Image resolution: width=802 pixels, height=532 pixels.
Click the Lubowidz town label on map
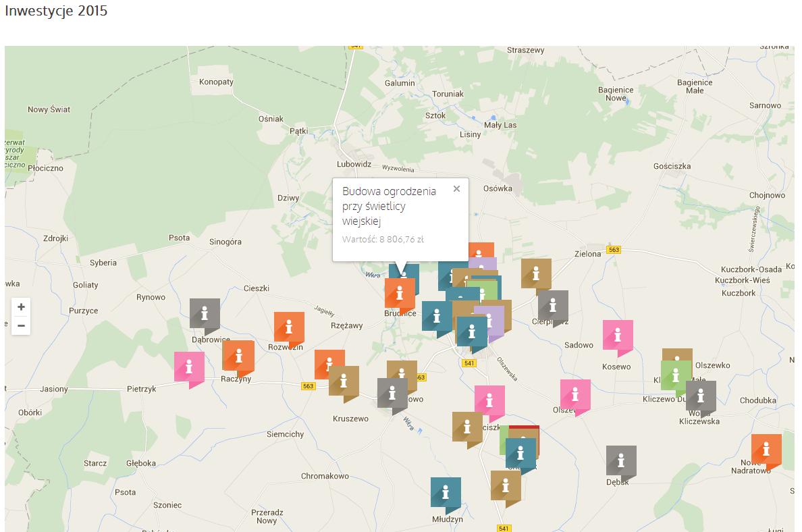pyautogui.click(x=354, y=164)
